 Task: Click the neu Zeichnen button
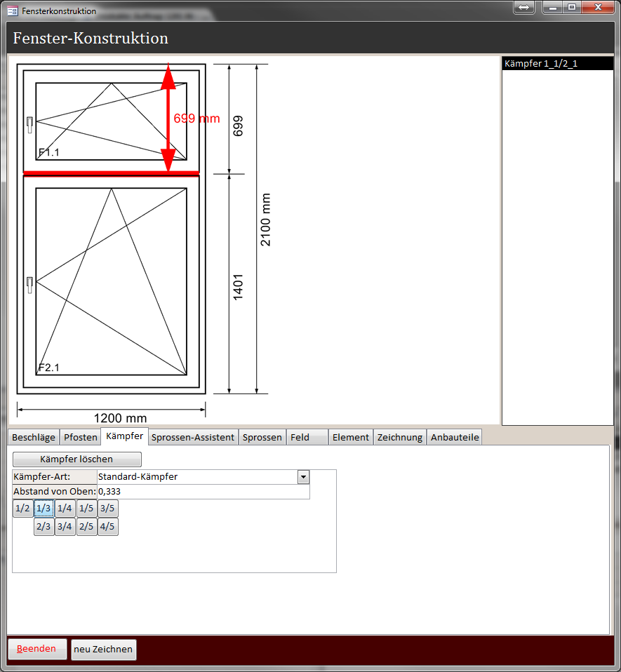pyautogui.click(x=103, y=650)
